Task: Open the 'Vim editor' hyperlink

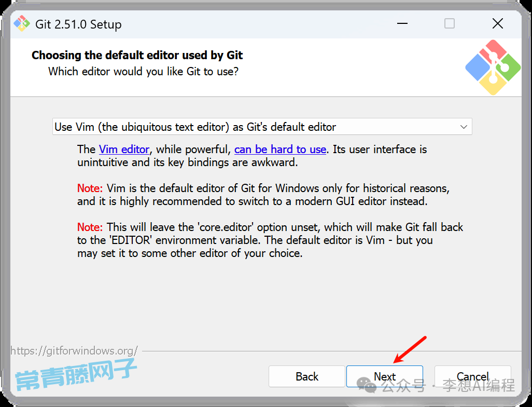Action: [x=124, y=150]
